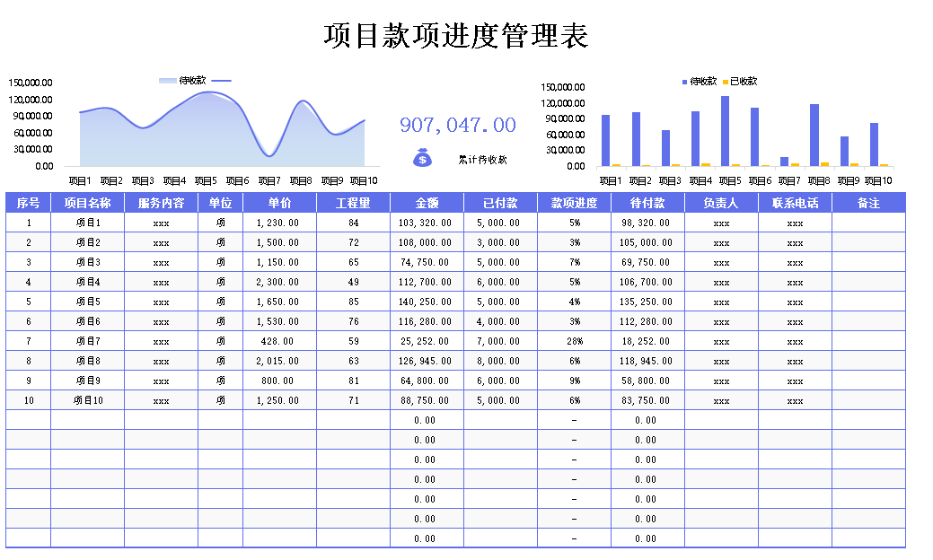Select the 待收款 legend in the area chart
The width and height of the screenshot is (933, 560).
click(x=194, y=81)
